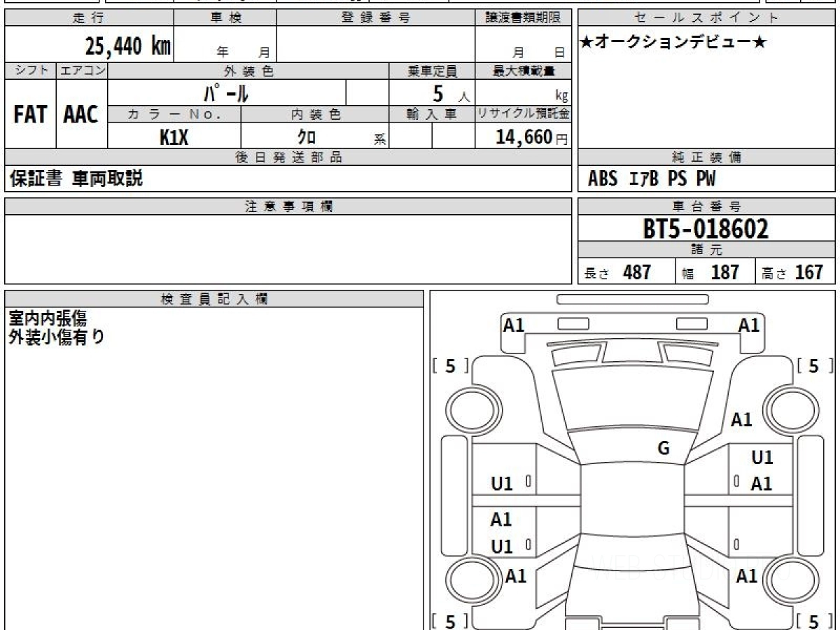Viewport: 840px width, 630px height.
Task: Select the 後日発送部品 header bar
Action: [x=288, y=157]
